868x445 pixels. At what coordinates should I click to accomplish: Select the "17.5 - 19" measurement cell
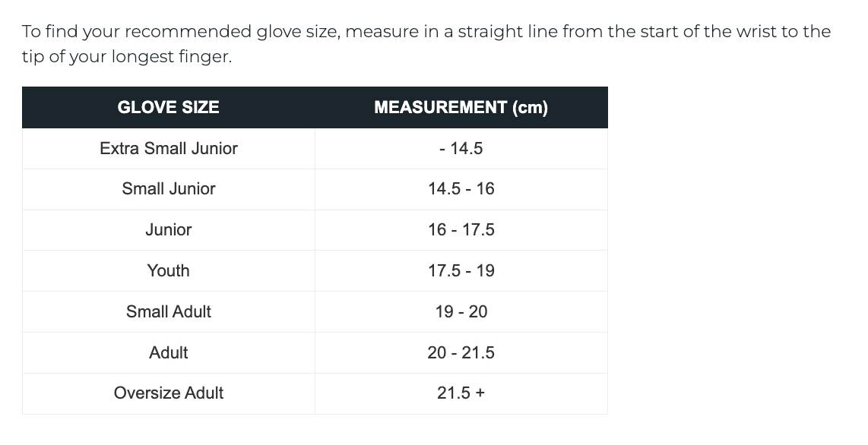(x=461, y=271)
